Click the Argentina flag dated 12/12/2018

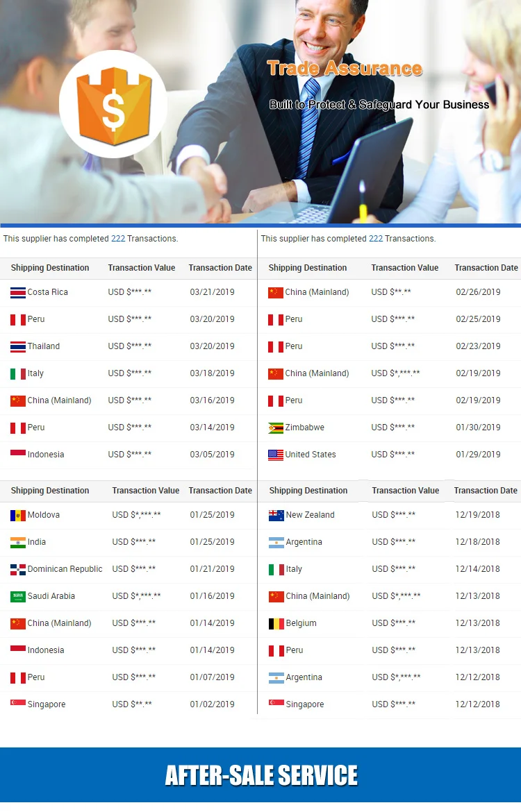tap(276, 677)
